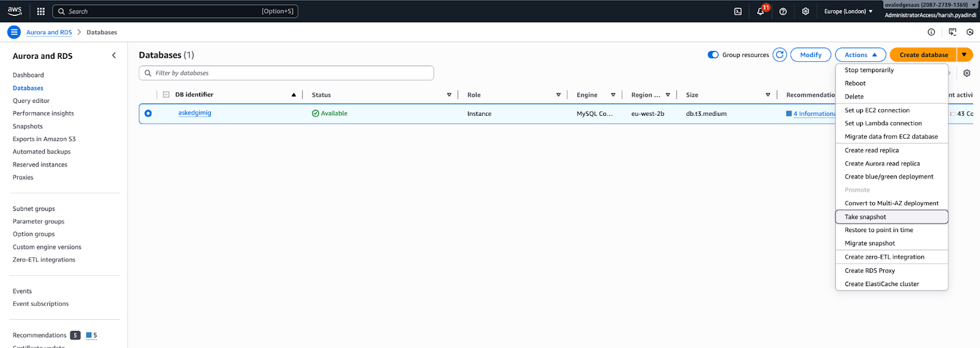Open Create database split-button arrow

pos(965,55)
